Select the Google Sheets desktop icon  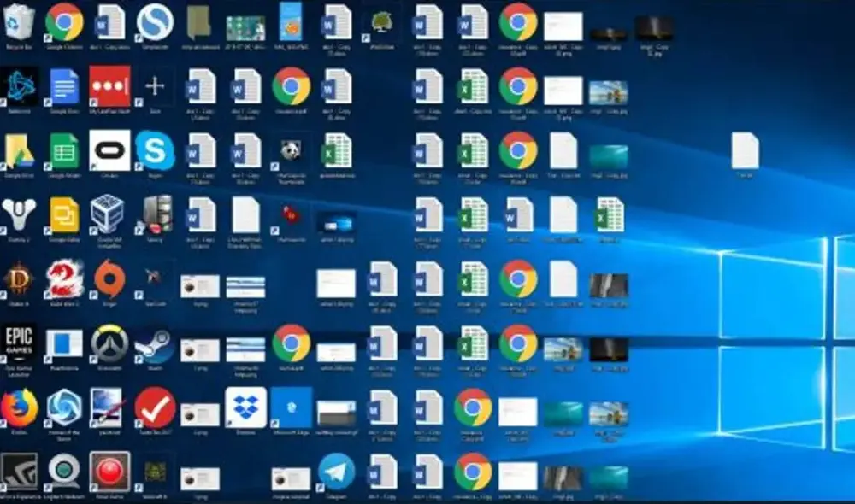point(64,151)
